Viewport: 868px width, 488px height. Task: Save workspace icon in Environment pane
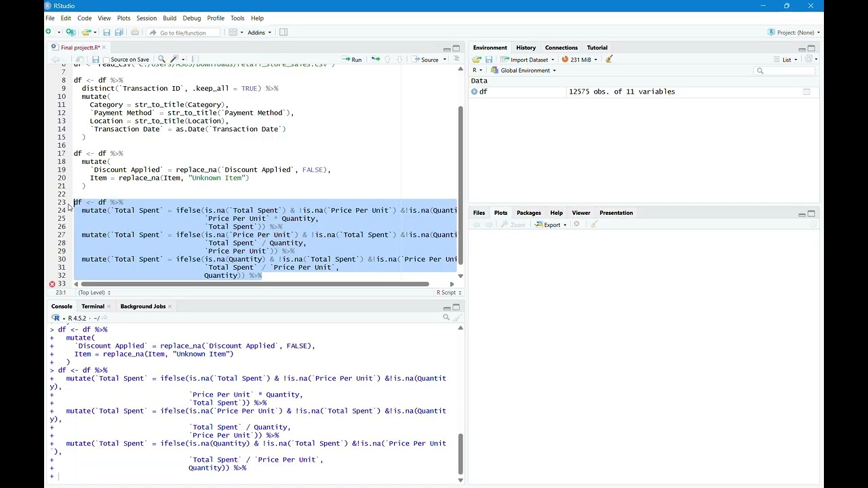pos(489,60)
